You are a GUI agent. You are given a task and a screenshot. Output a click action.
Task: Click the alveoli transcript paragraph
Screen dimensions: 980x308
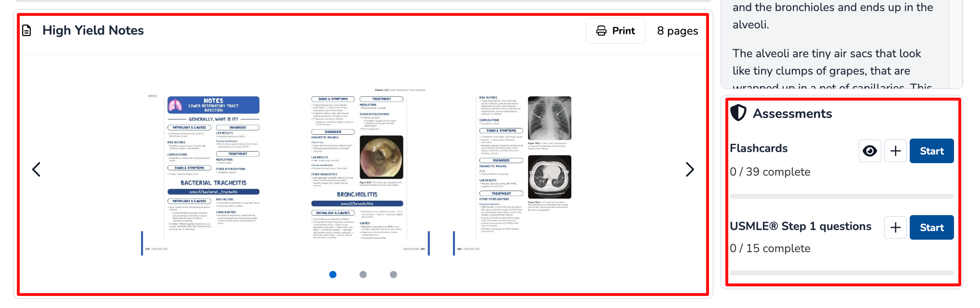click(x=826, y=63)
